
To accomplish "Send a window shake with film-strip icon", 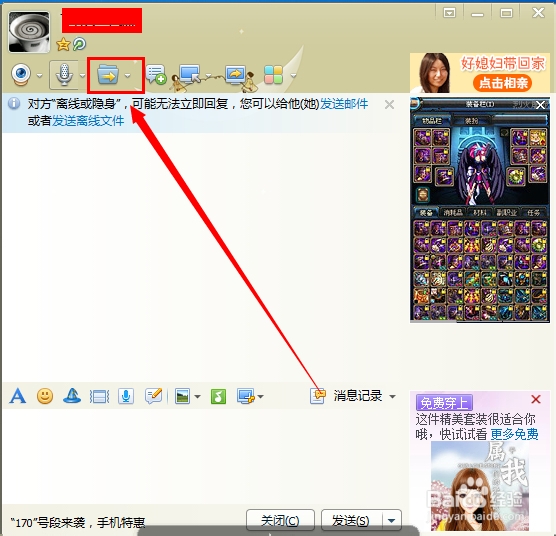I will coord(99,396).
